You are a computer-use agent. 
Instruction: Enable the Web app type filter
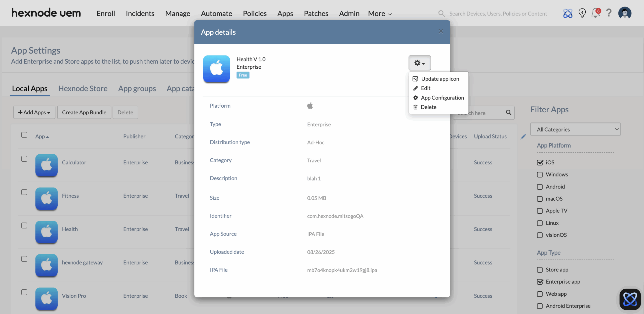tap(540, 294)
